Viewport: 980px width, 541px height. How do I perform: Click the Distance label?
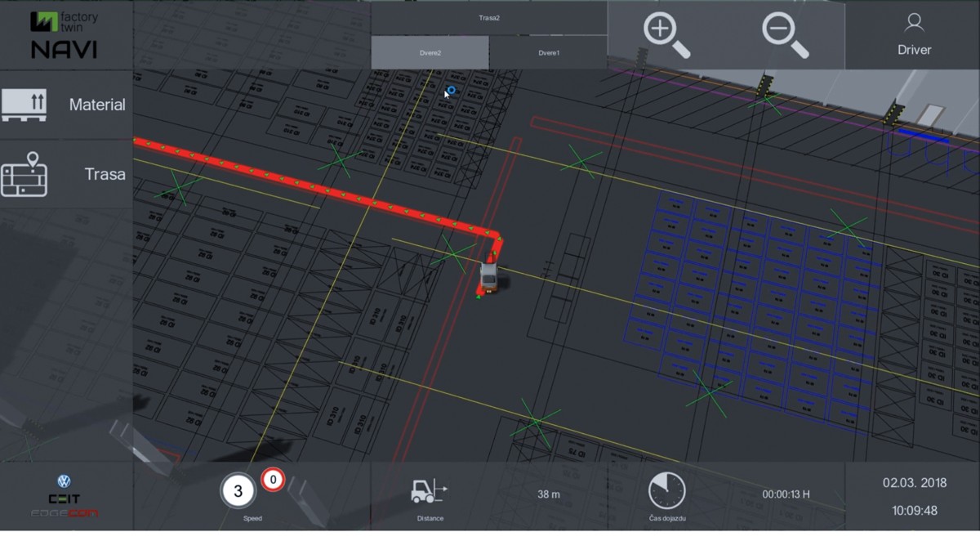[x=430, y=519]
